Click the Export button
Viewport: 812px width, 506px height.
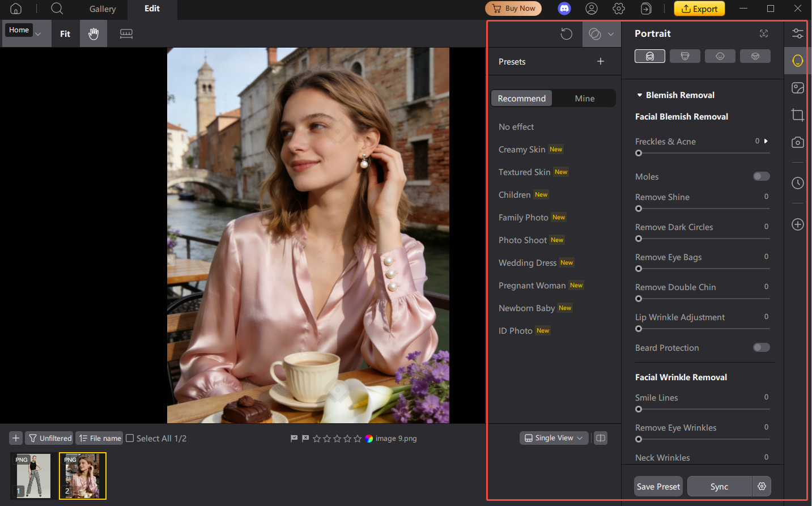point(699,8)
